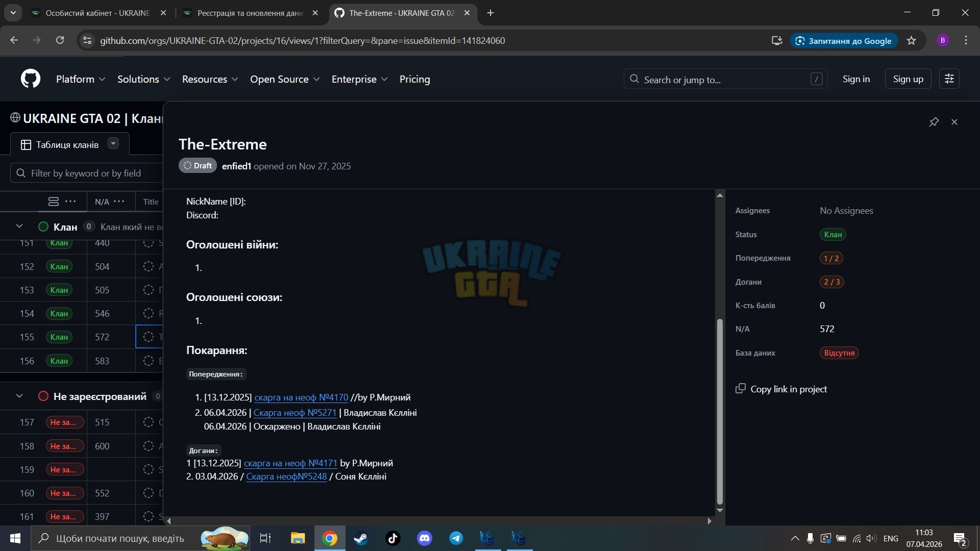Viewport: 980px width, 551px height.
Task: Go back with the browser back arrow
Action: click(x=14, y=40)
